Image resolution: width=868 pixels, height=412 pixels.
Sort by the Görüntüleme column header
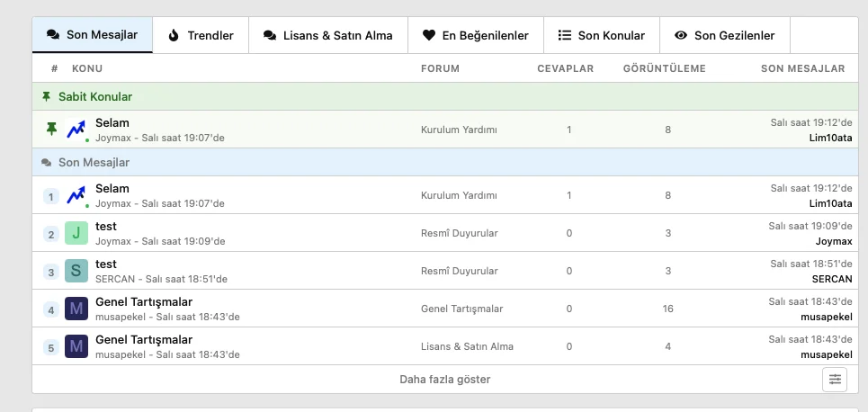coord(664,68)
